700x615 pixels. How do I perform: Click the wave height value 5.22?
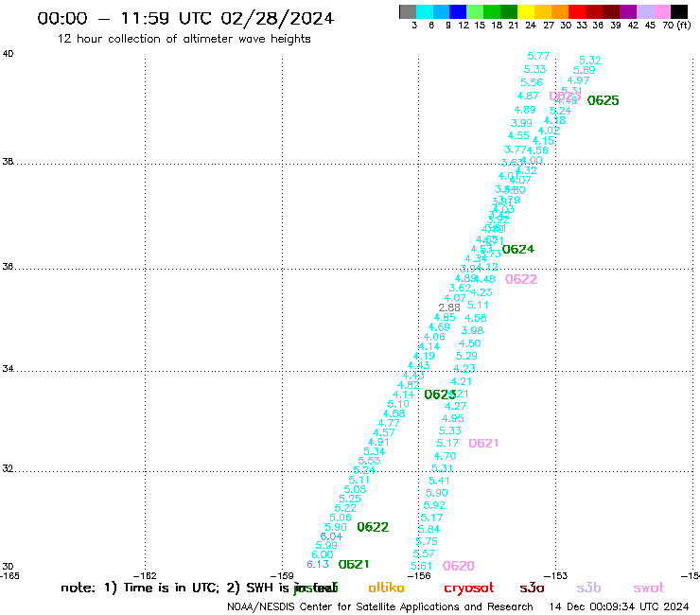[x=345, y=508]
